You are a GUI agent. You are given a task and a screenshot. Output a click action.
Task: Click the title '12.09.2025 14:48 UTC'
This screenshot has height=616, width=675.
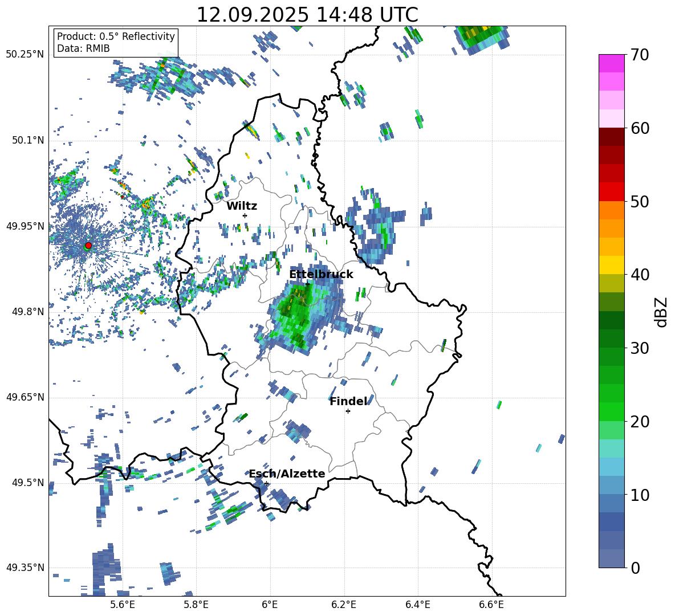coord(307,15)
